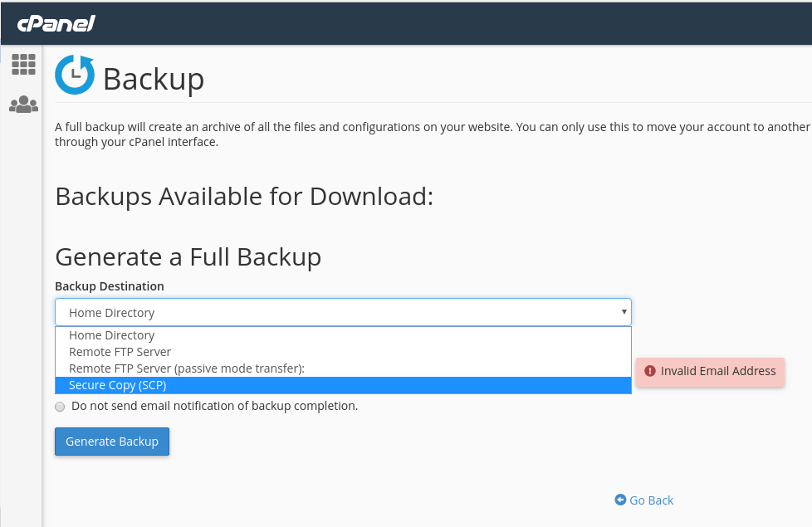Click the Generate Backup button

[111, 442]
